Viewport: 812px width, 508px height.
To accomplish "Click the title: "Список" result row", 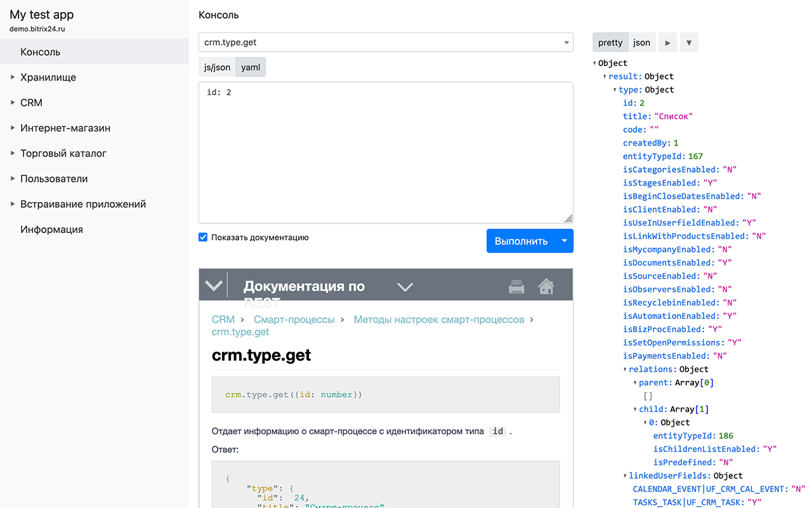I will tap(658, 116).
